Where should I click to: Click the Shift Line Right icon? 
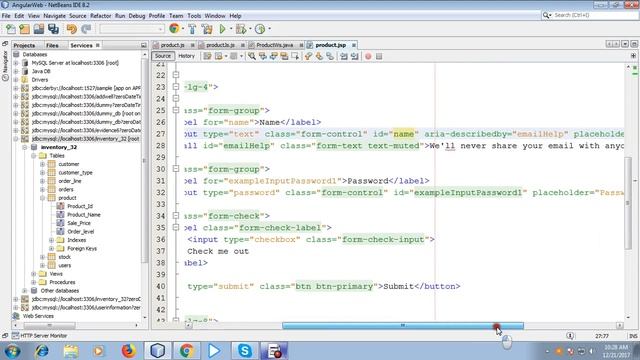coord(354,56)
